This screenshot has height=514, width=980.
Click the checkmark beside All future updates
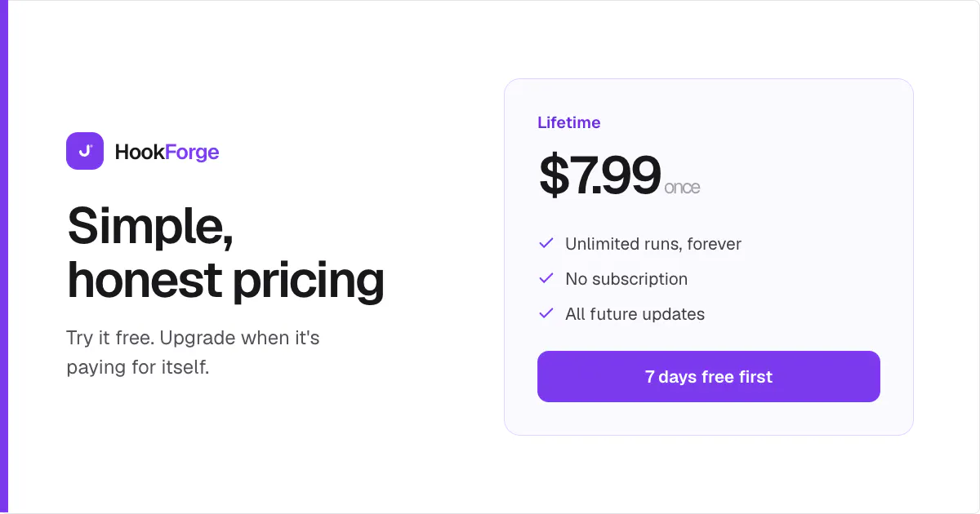(546, 313)
